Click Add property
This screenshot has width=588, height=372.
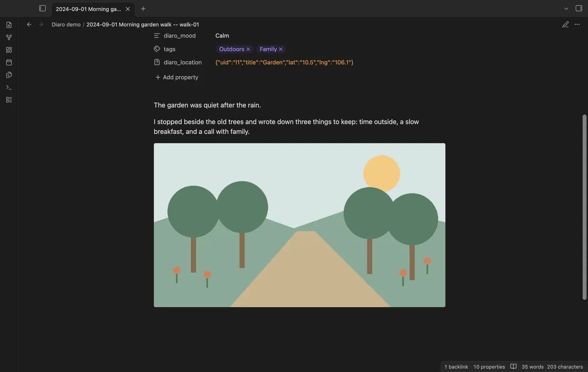click(x=177, y=77)
